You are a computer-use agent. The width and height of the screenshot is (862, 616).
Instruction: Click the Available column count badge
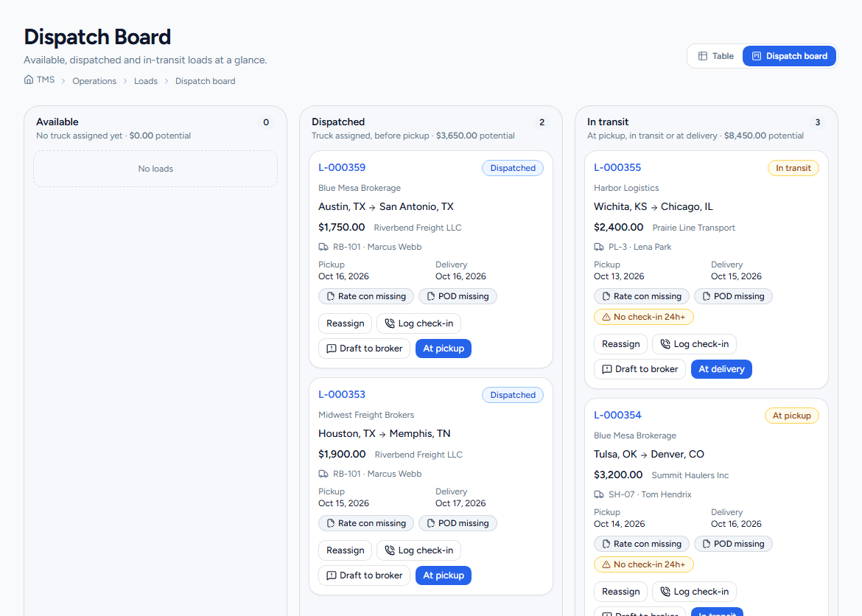coord(266,122)
